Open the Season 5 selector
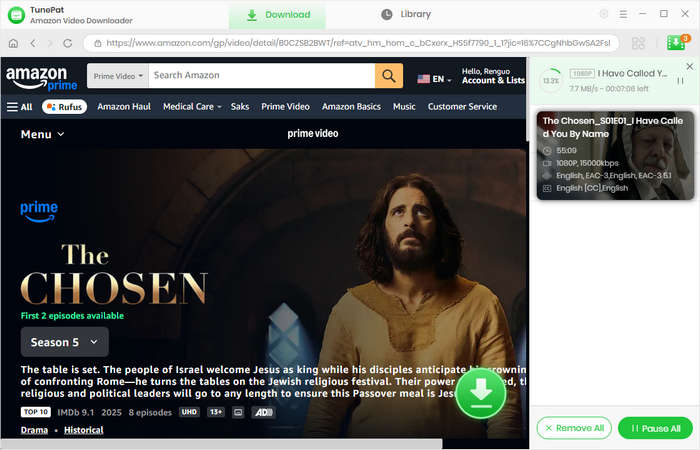Viewport: 700px width, 450px height. 65,342
